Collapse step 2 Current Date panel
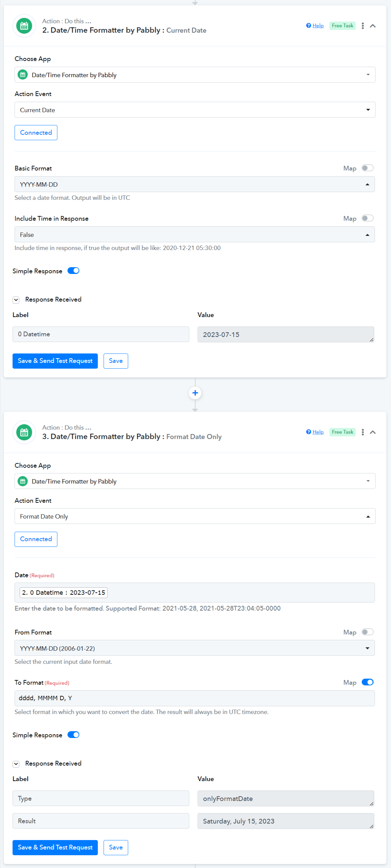Viewport: 391px width, 868px height. (373, 26)
